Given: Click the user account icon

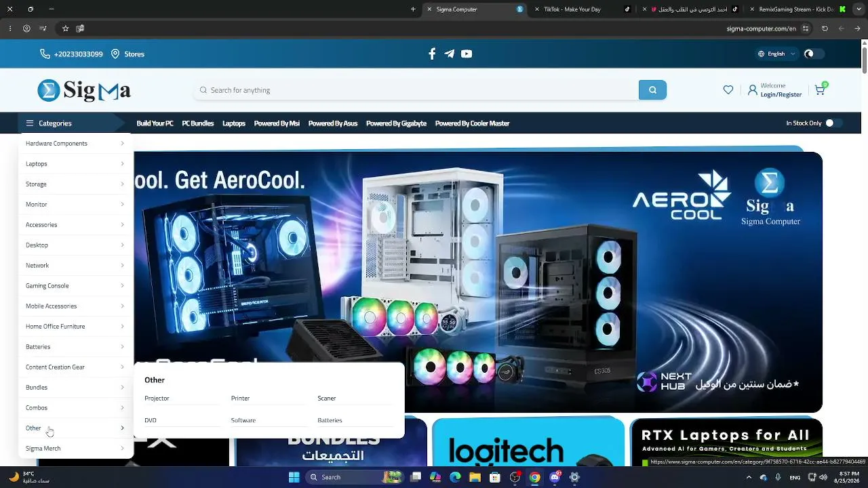Looking at the screenshot, I should [752, 90].
